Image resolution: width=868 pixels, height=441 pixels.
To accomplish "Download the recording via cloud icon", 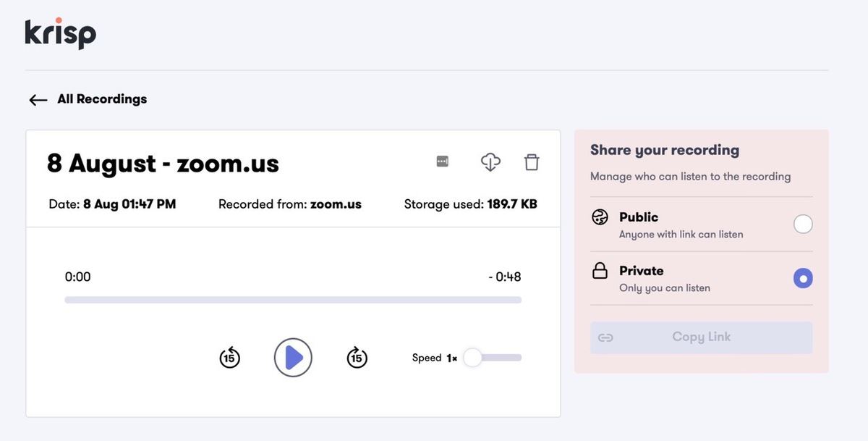I will coord(490,162).
